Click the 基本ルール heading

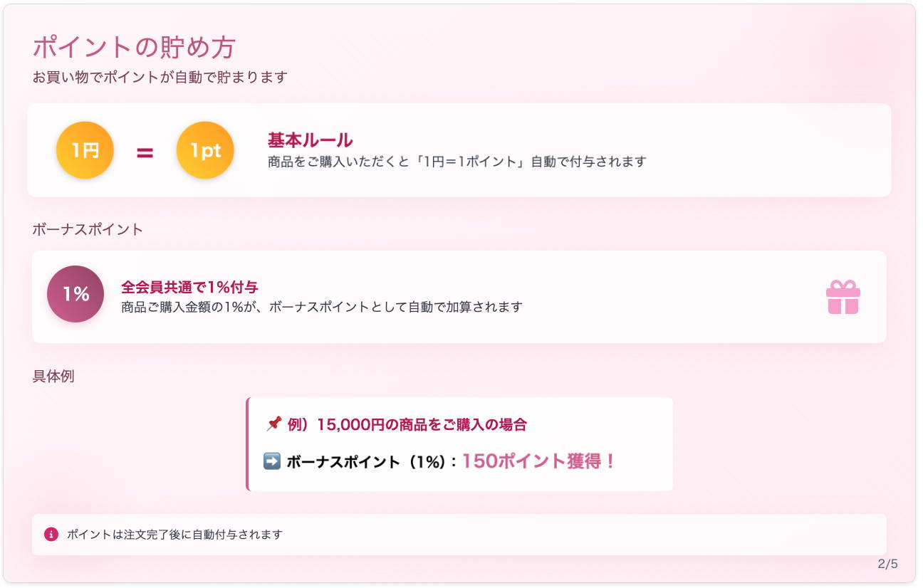311,140
